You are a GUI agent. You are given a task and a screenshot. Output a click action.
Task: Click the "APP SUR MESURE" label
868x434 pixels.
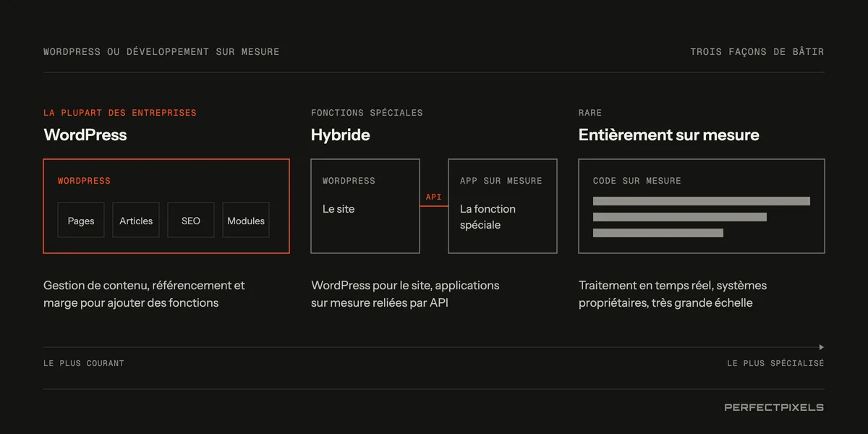[501, 181]
